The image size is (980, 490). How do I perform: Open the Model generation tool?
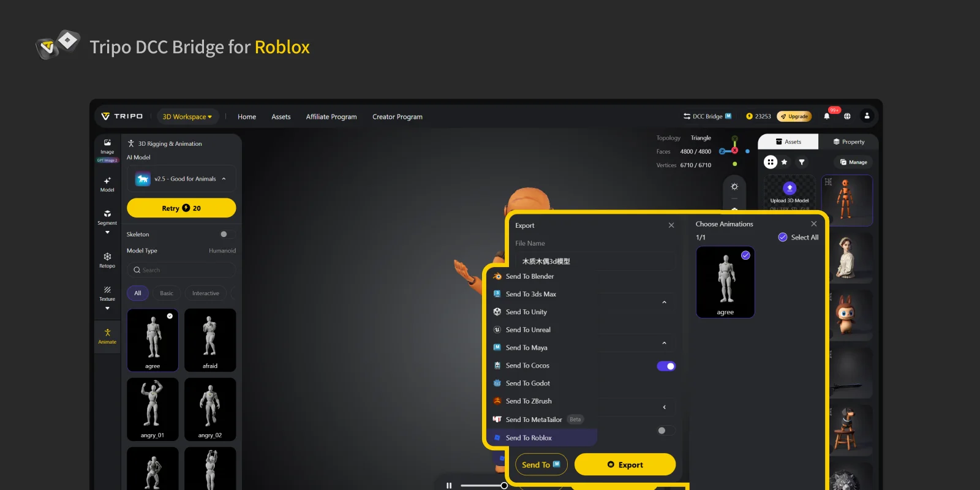(107, 184)
